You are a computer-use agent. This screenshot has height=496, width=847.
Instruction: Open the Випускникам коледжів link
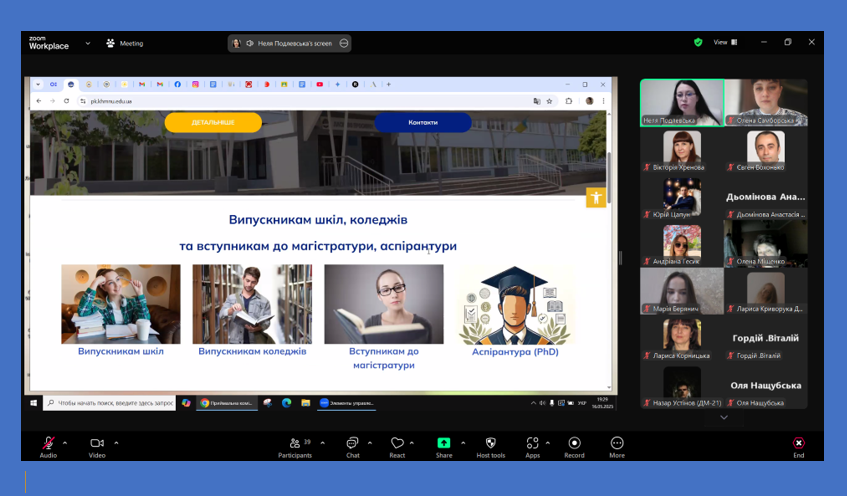(252, 351)
